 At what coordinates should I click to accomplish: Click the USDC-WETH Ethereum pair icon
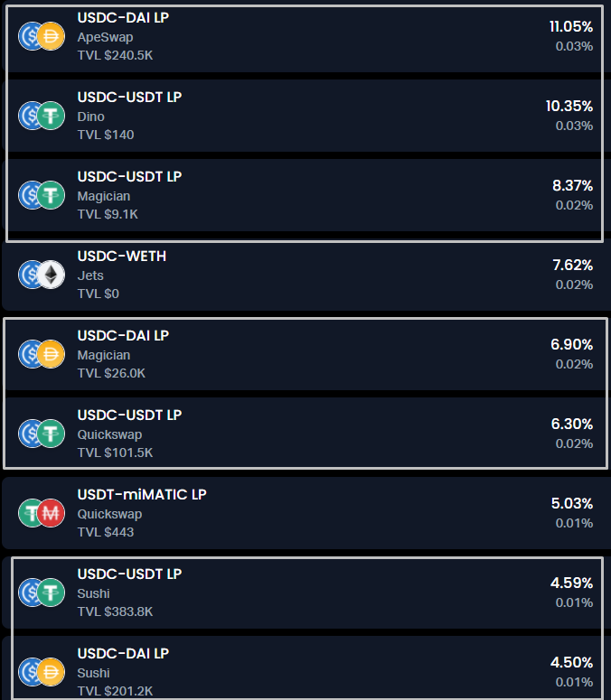pyautogui.click(x=42, y=275)
